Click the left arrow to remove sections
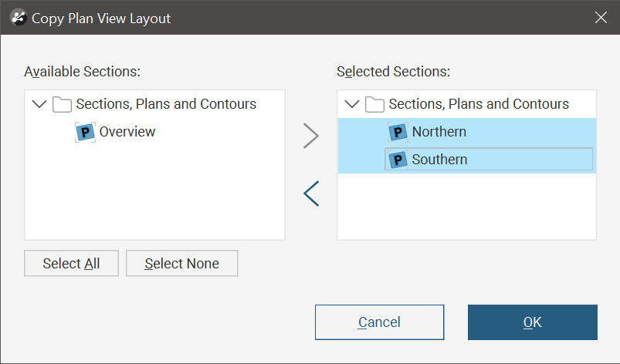The width and height of the screenshot is (620, 364). tap(311, 194)
